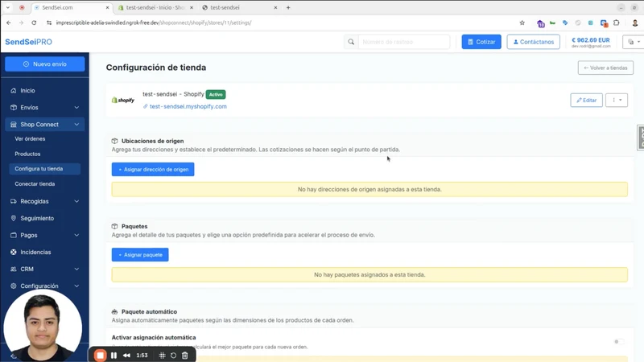Click the 962.69 EUR balance
The height and width of the screenshot is (362, 644).
coord(591,40)
